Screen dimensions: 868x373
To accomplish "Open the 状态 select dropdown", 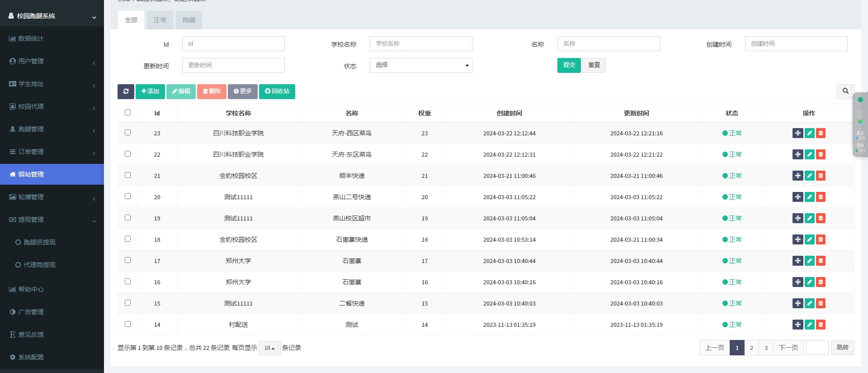I will pyautogui.click(x=420, y=65).
